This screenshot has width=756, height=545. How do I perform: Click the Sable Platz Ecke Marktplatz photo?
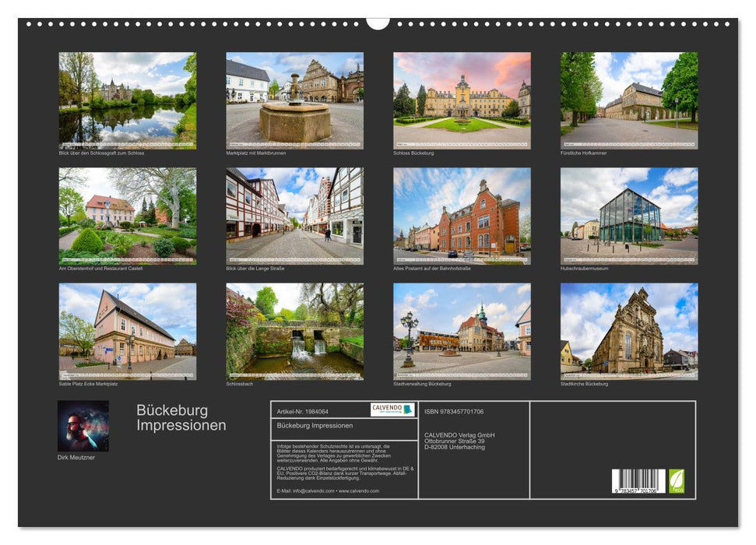pyautogui.click(x=128, y=331)
